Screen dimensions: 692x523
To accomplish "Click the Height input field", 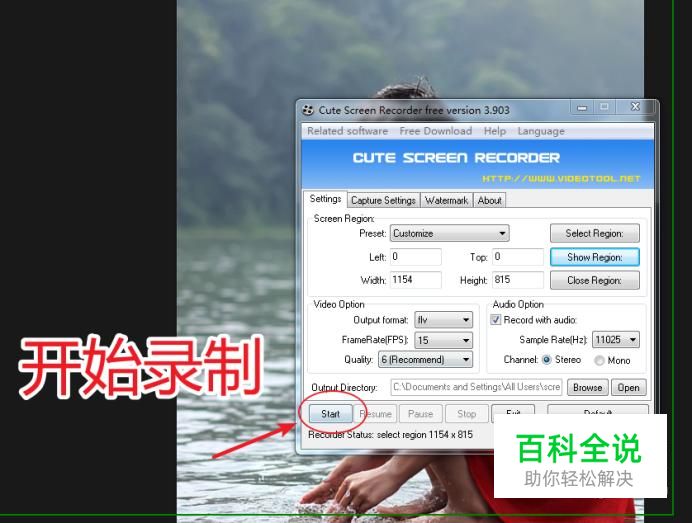I will click(x=518, y=280).
